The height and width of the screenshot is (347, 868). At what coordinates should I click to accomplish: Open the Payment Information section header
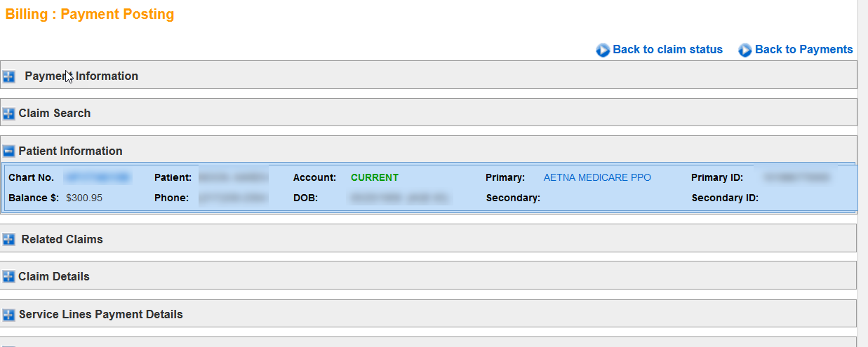(x=81, y=76)
